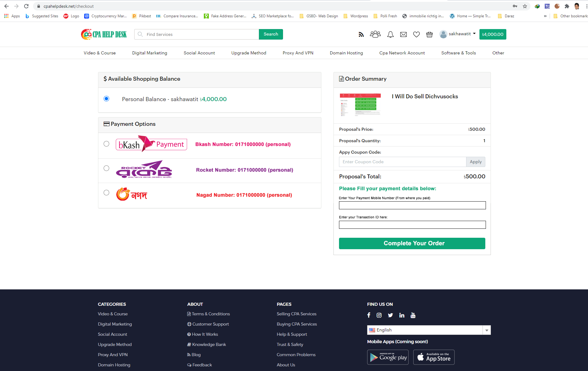
Task: Open the messages envelope icon
Action: click(403, 34)
